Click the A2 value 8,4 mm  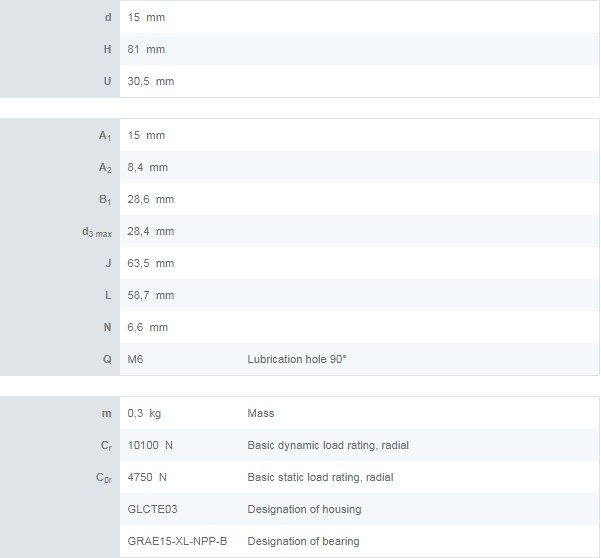[147, 167]
